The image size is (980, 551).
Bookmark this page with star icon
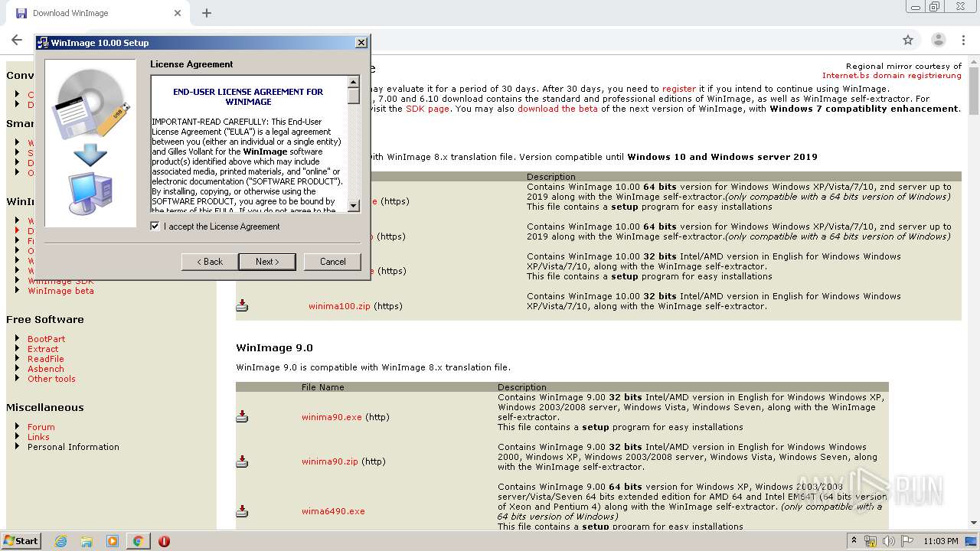[908, 40]
